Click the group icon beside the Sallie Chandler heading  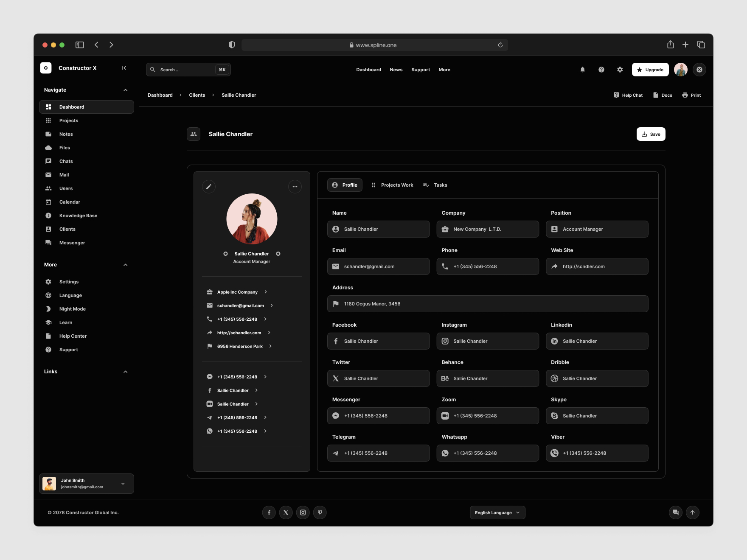pyautogui.click(x=194, y=134)
